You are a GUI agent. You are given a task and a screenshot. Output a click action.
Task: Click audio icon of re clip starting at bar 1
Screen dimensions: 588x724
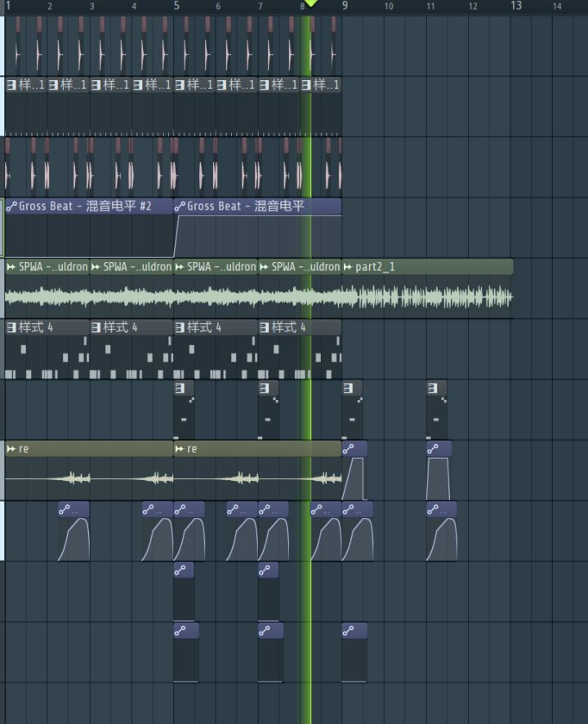pyautogui.click(x=11, y=449)
